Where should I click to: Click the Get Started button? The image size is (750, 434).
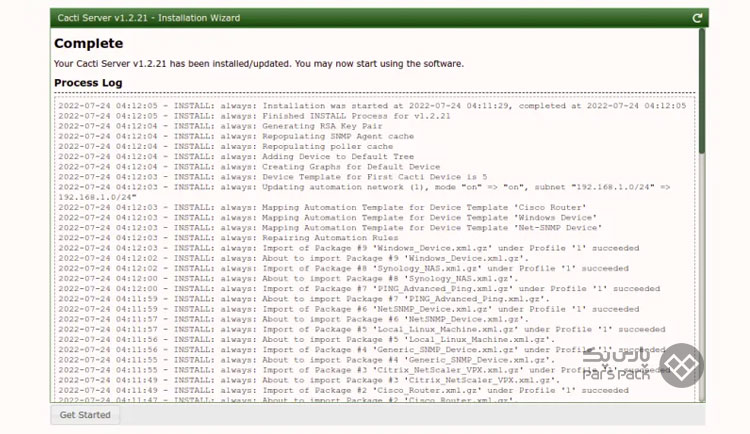(x=85, y=415)
